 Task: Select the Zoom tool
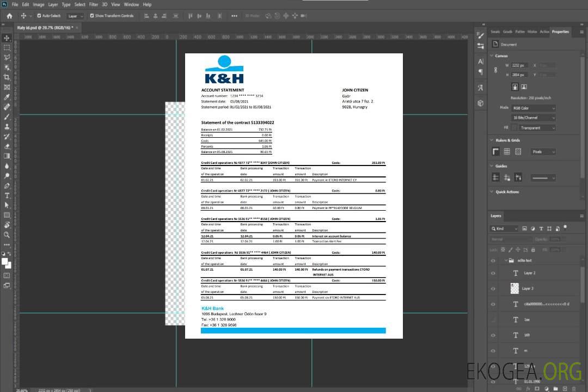(x=7, y=235)
